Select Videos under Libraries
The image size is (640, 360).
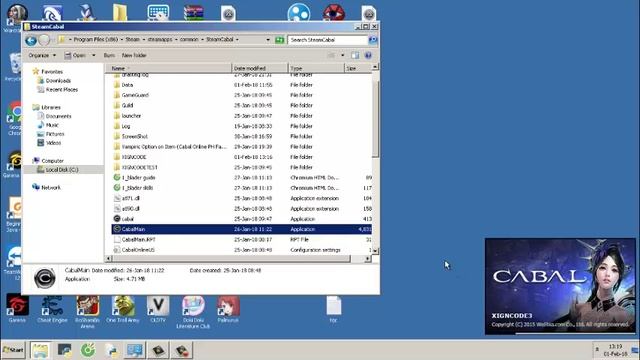click(53, 143)
